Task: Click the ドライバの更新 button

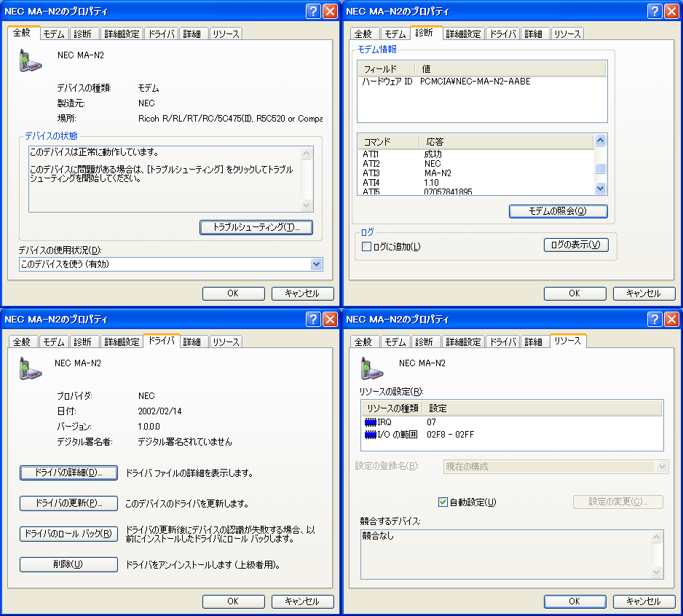Action: [x=68, y=503]
